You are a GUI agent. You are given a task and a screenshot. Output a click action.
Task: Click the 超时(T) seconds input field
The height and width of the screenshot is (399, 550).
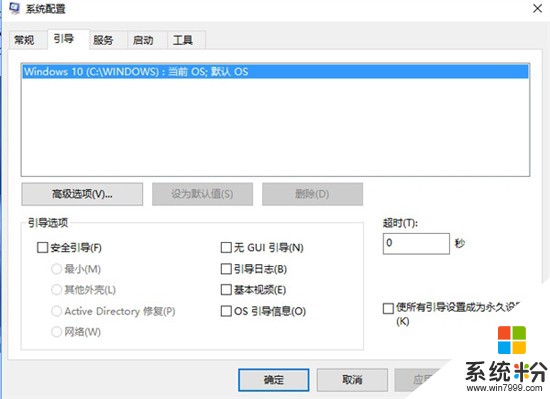[416, 243]
